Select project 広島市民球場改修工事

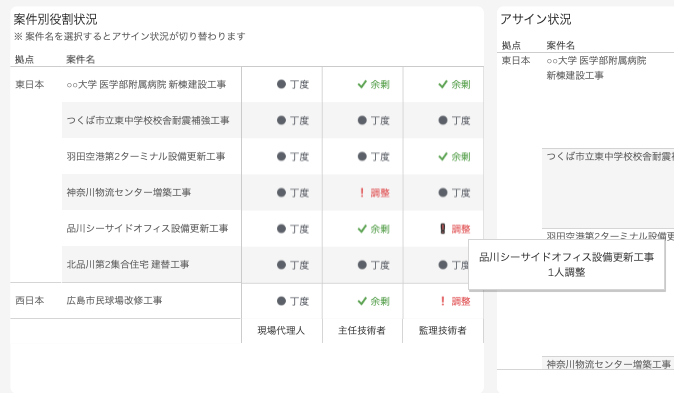(114, 301)
